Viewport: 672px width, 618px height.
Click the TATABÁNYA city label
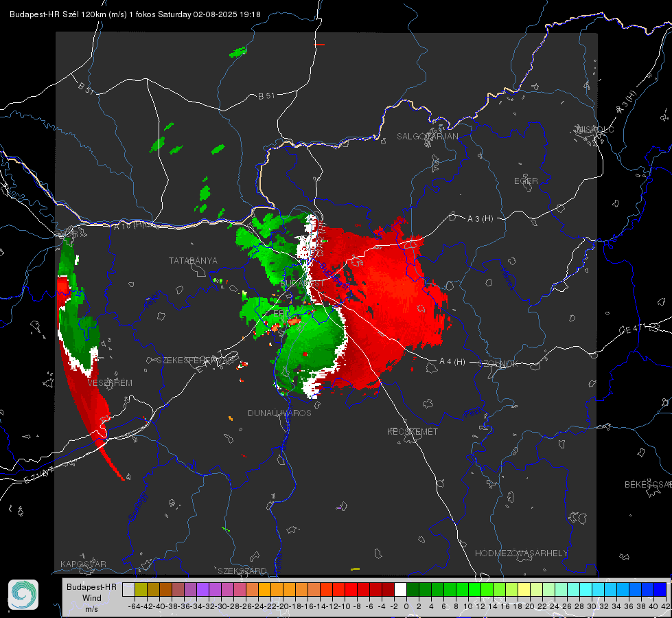[193, 261]
